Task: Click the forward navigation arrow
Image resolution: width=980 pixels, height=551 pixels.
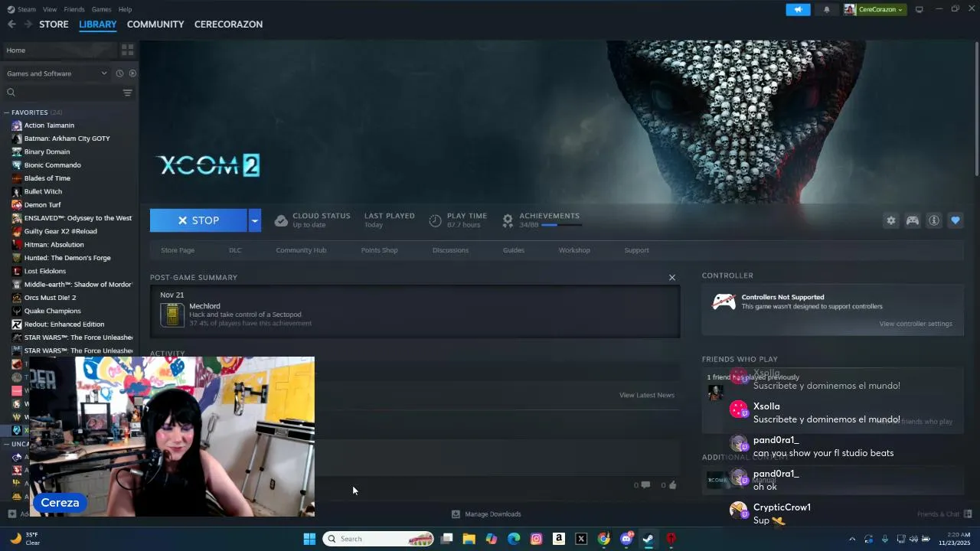Action: click(x=28, y=24)
